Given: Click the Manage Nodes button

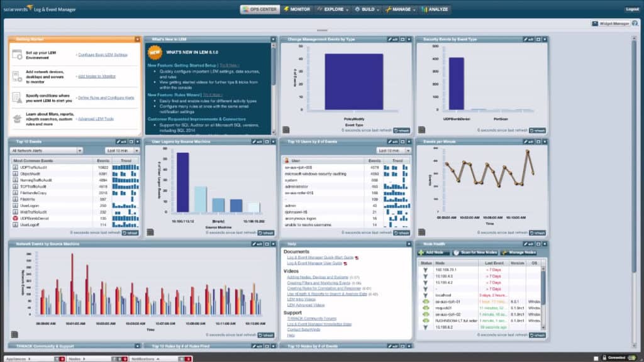Looking at the screenshot, I should [519, 253].
